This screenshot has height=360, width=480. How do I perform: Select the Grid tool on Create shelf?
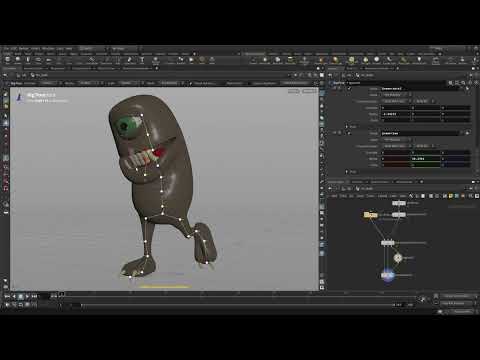[x=49, y=60]
